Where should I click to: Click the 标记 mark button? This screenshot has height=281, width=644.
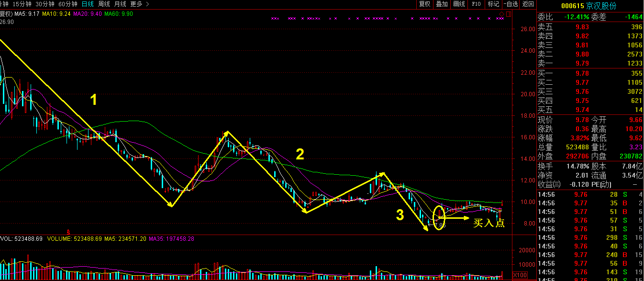click(493, 4)
